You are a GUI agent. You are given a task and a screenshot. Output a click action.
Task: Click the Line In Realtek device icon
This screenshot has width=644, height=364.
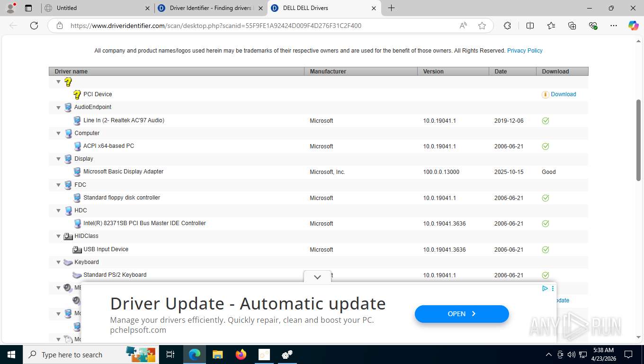coord(77,120)
